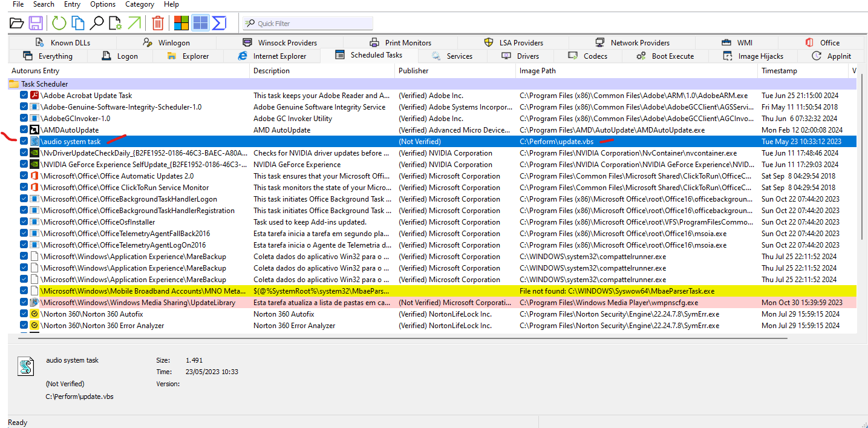Toggle Hide Microsoft Entries colorful logo icon
868x428 pixels.
[x=181, y=24]
